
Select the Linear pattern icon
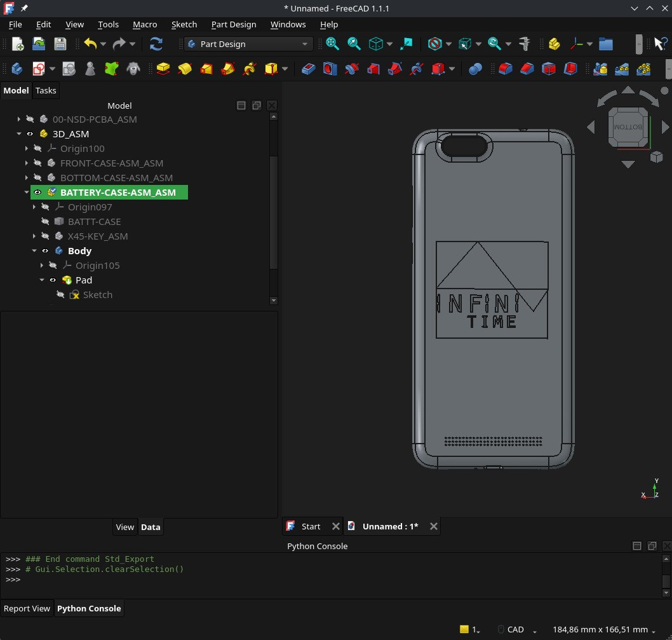[621, 69]
